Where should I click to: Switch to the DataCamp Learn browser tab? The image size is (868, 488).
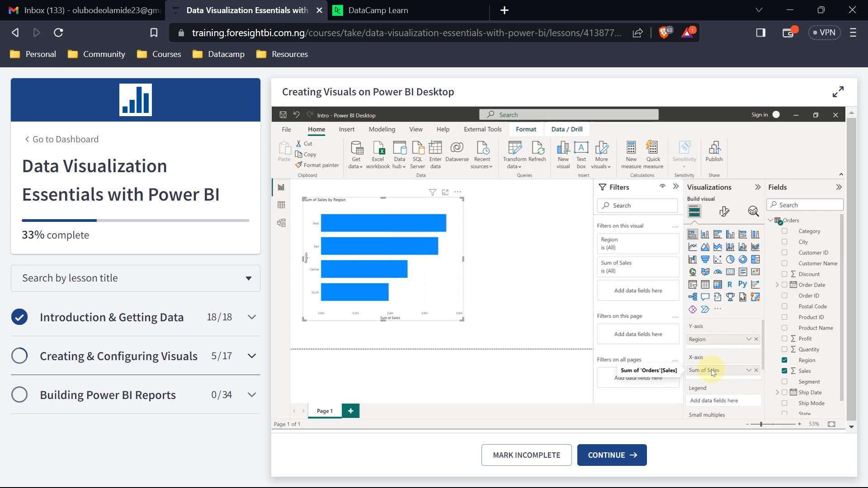tap(378, 10)
